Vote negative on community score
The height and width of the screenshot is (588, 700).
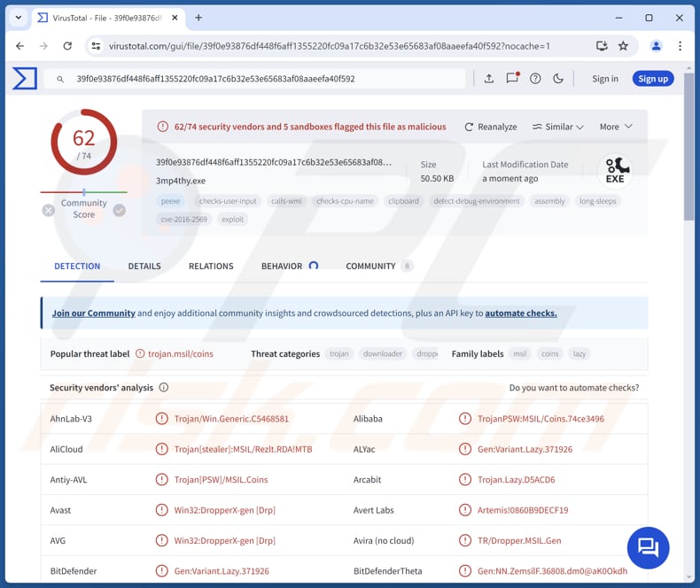(49, 210)
